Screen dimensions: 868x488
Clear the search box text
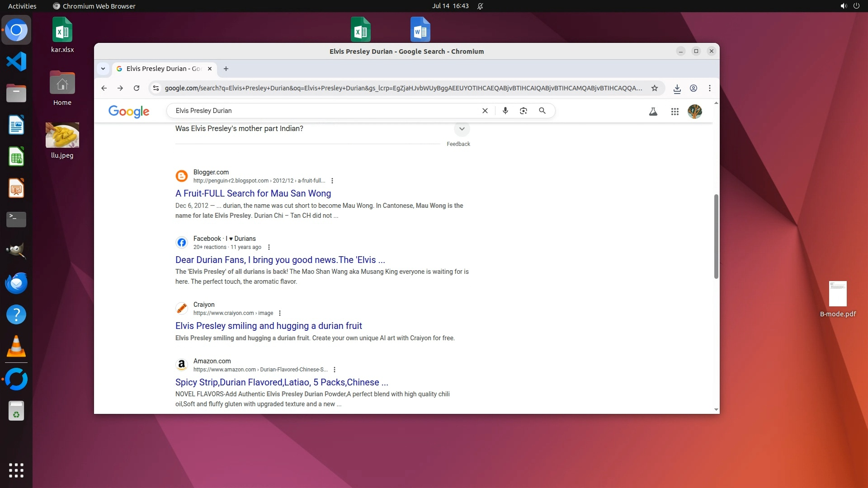pyautogui.click(x=485, y=111)
